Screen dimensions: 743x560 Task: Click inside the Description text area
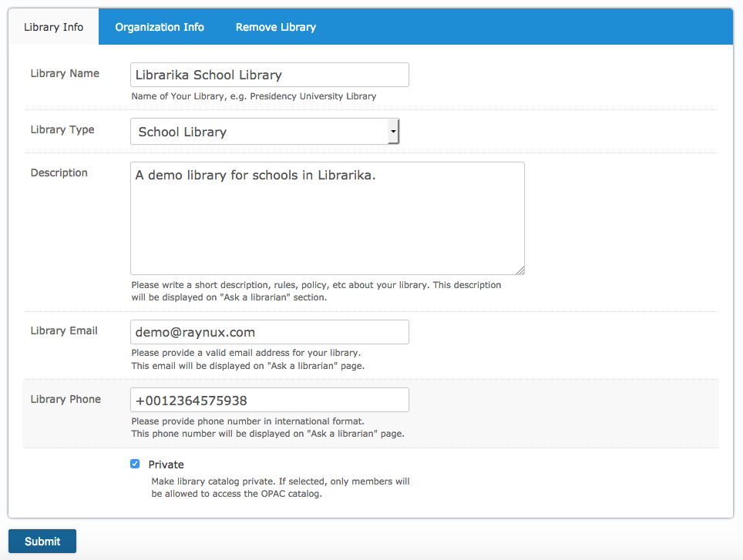coord(328,218)
